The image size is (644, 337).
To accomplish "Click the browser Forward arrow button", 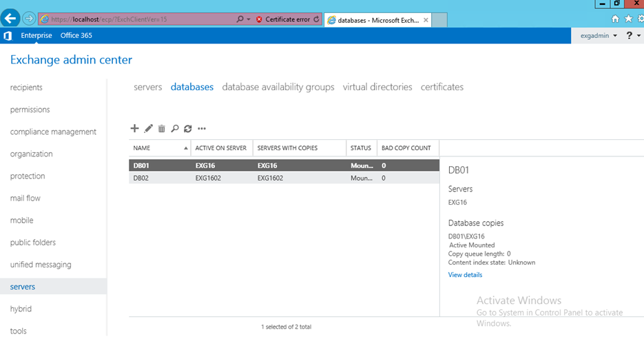I will tap(29, 19).
